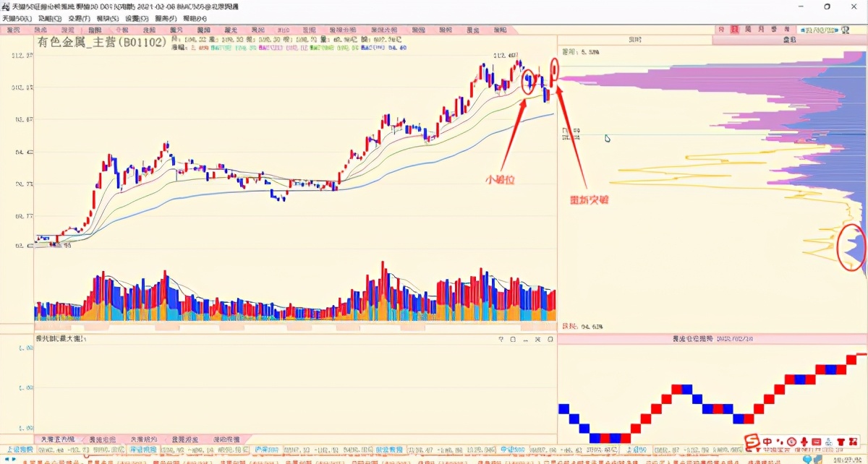Step date forward with the right arrow
868x464 pixels.
(836, 30)
